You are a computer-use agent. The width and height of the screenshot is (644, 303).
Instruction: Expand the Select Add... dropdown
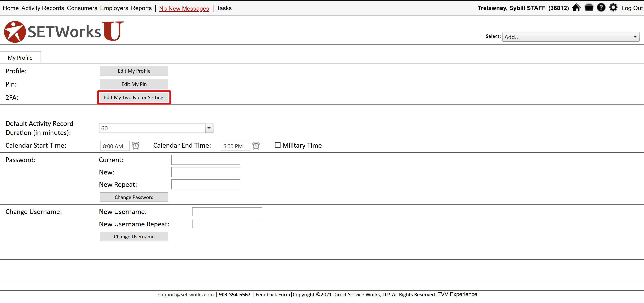(x=570, y=37)
